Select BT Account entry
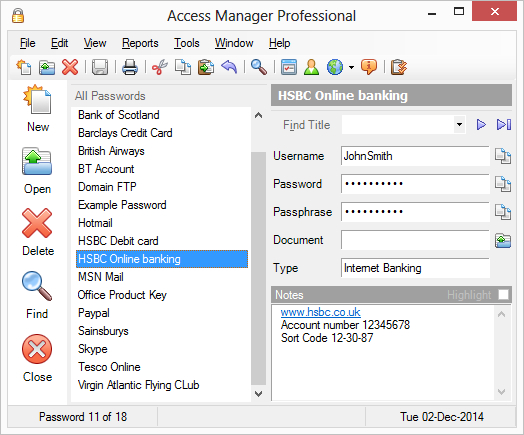 162,169
